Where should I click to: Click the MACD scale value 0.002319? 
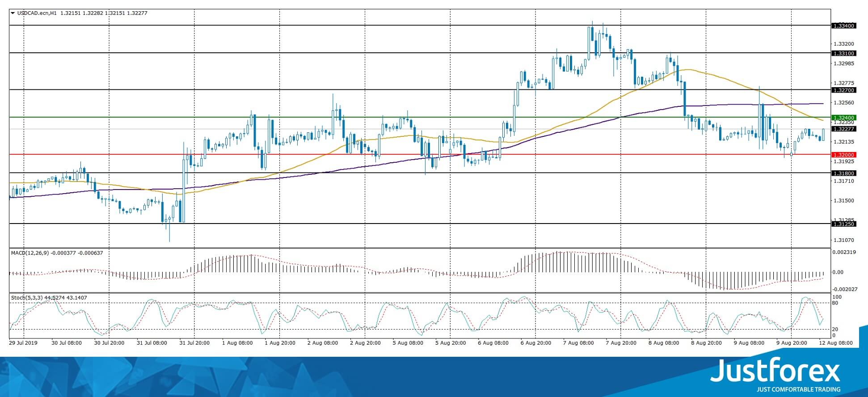click(x=844, y=252)
